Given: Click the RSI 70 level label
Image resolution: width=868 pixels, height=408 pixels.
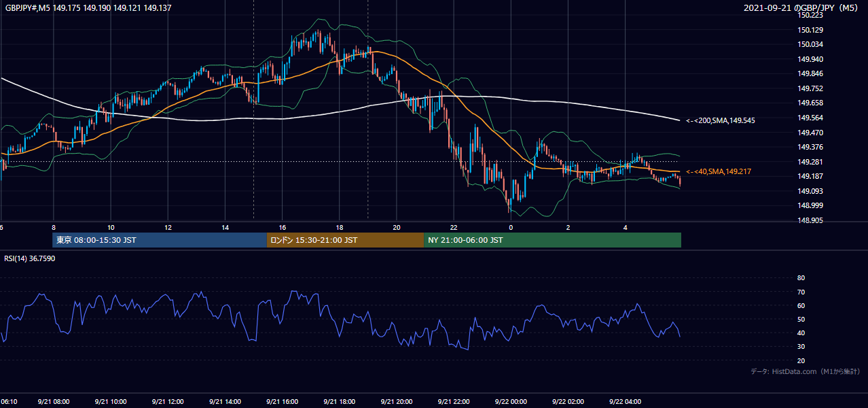Looking at the screenshot, I should point(801,292).
